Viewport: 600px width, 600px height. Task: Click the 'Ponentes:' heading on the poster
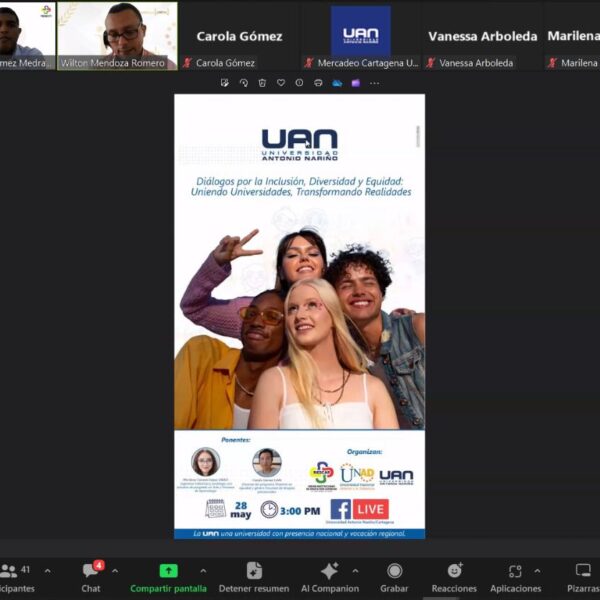tap(236, 440)
